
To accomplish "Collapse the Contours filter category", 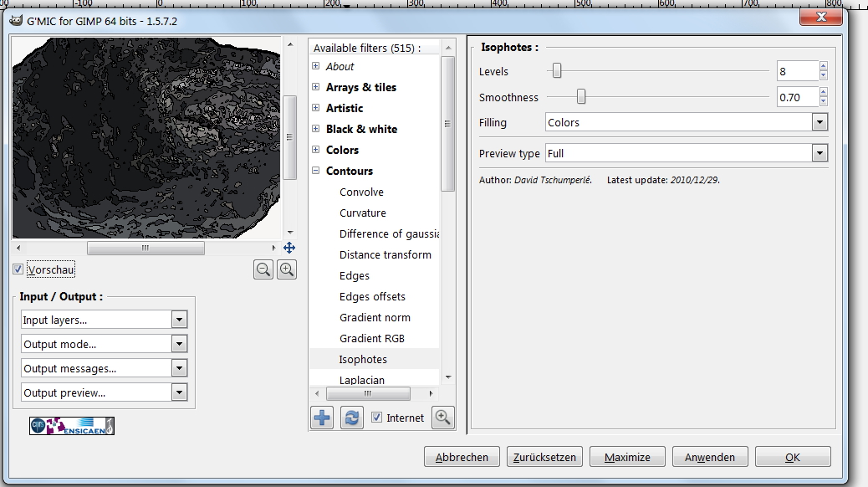I will coord(316,171).
